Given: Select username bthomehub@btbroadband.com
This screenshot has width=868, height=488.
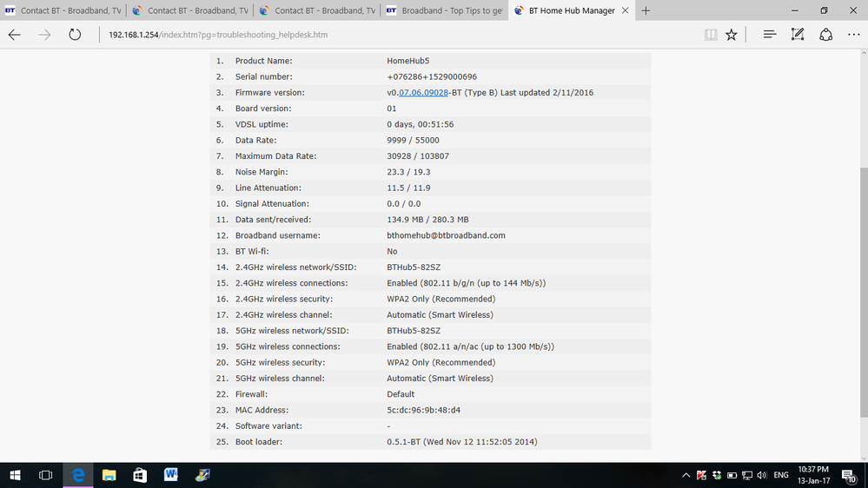Looking at the screenshot, I should [447, 235].
